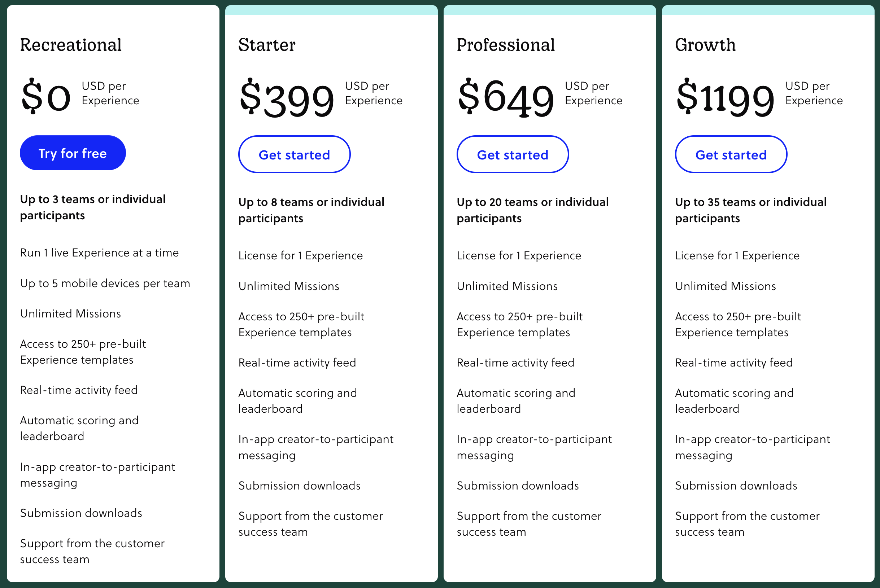Click Submission downloads under Growth
Image resolution: width=880 pixels, height=588 pixels.
click(736, 485)
